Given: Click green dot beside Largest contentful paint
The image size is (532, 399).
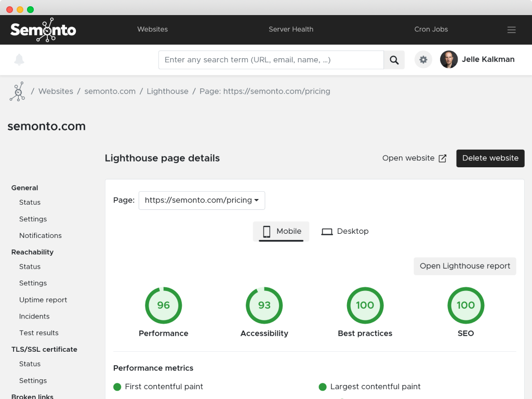Looking at the screenshot, I should 323,387.
